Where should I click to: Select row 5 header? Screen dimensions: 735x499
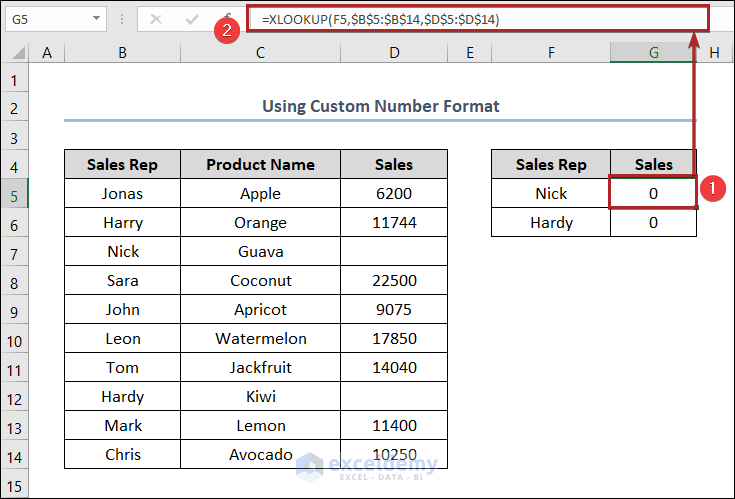15,193
